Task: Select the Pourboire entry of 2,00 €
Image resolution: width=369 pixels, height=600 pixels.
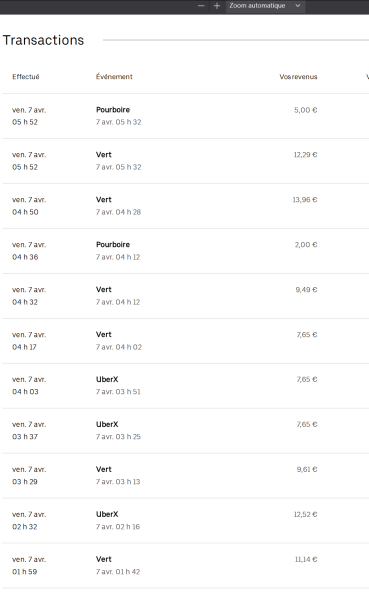Action: [x=186, y=251]
